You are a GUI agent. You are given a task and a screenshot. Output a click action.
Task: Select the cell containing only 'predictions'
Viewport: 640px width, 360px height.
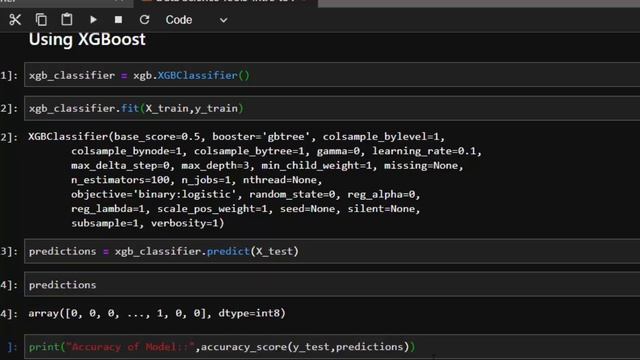[332, 284]
